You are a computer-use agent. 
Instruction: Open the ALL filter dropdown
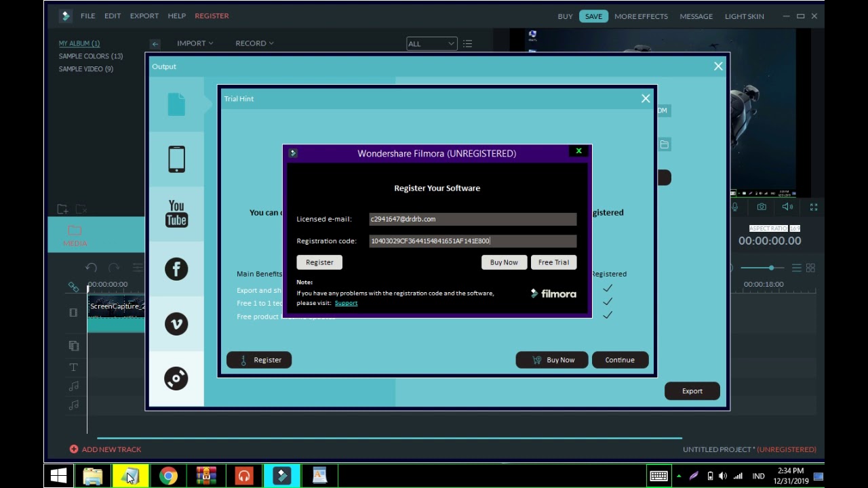(431, 44)
